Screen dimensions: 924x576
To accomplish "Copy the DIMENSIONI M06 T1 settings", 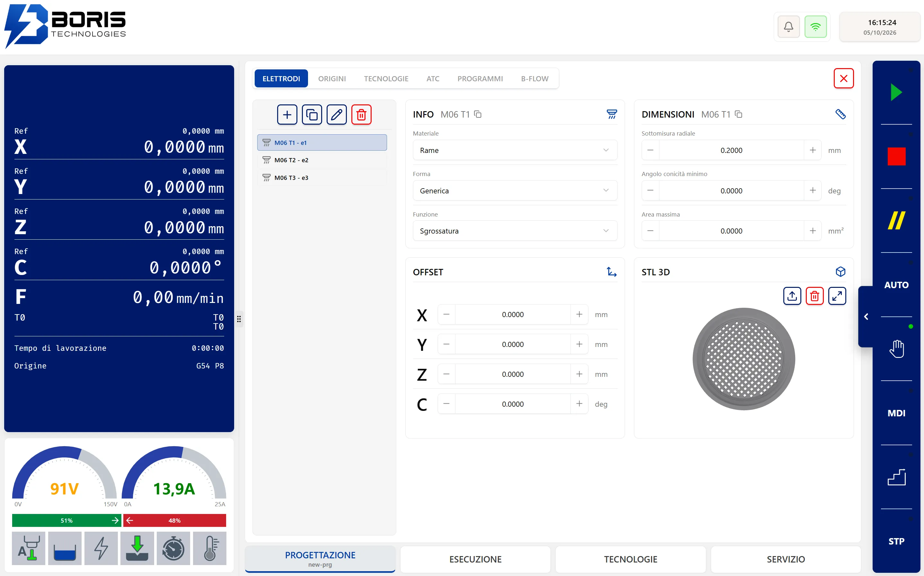I will click(x=738, y=114).
